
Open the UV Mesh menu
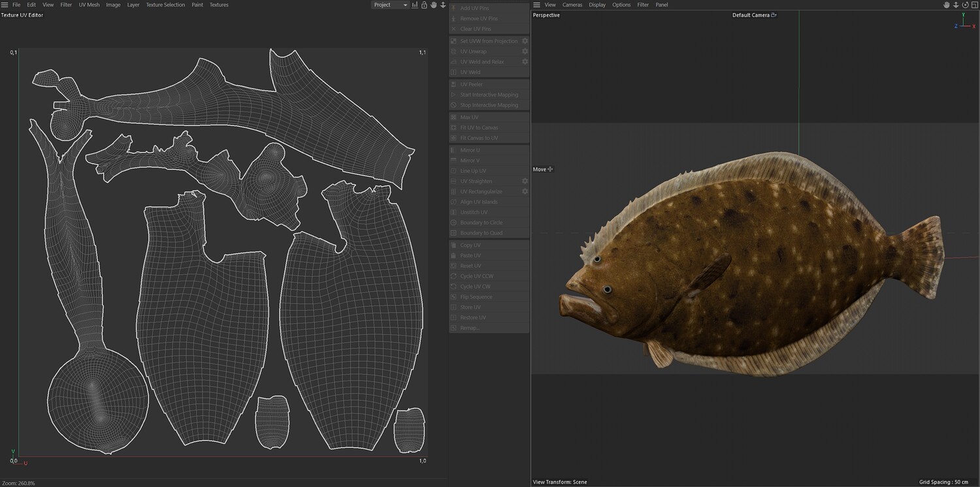tap(89, 5)
